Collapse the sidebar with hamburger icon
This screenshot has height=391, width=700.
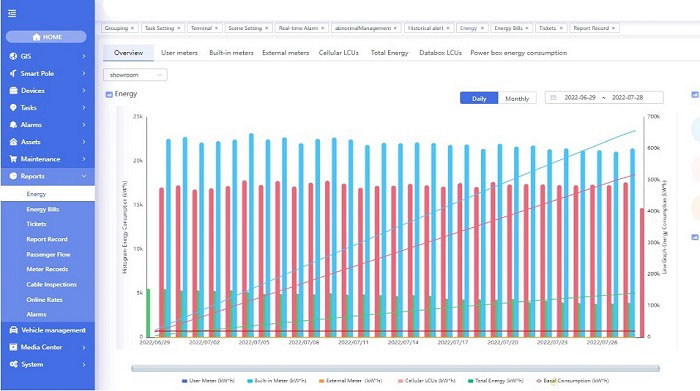12,13
